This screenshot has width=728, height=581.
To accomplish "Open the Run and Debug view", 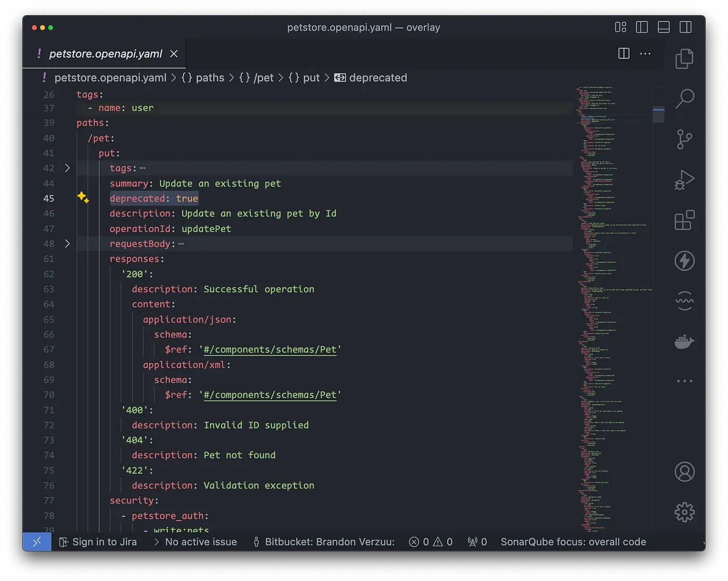I will click(x=685, y=179).
